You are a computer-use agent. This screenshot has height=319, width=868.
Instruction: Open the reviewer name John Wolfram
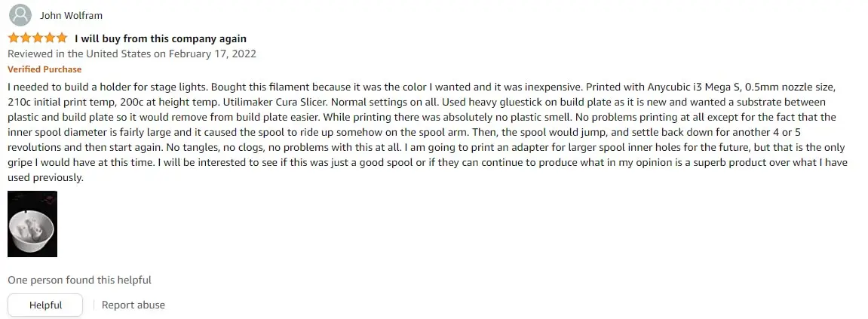point(71,16)
